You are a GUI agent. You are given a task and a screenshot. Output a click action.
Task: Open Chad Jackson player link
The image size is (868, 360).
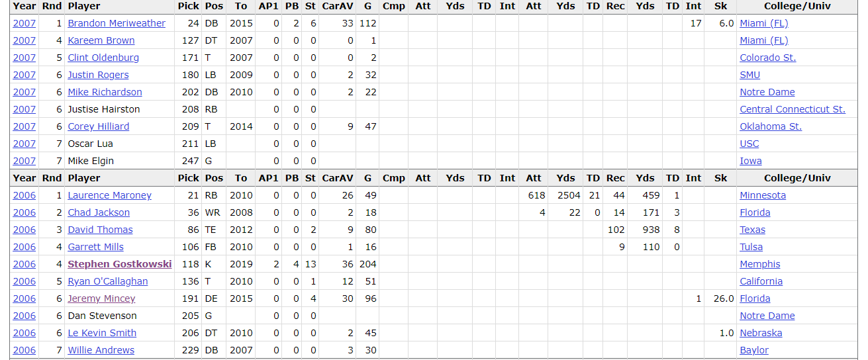[99, 212]
